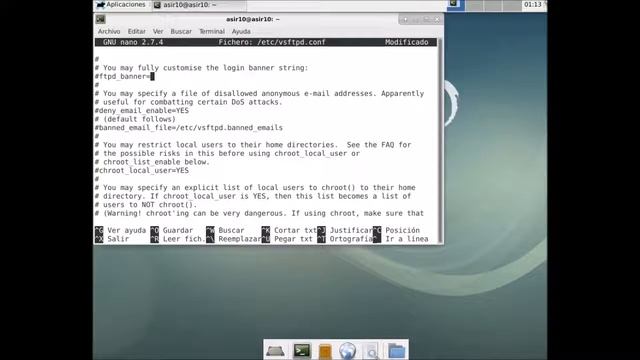Viewport: 640px width, 360px height.
Task: Switch to the first workspace in pager
Action: [x=455, y=5]
